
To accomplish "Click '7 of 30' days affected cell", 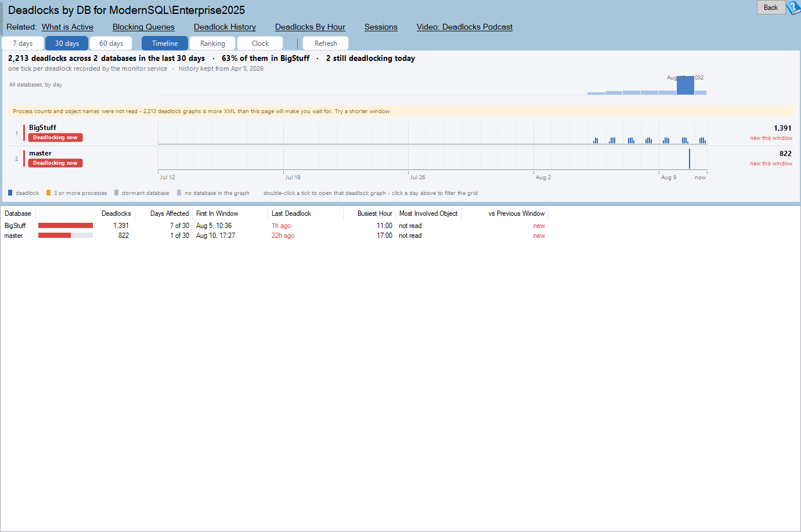I will [179, 226].
